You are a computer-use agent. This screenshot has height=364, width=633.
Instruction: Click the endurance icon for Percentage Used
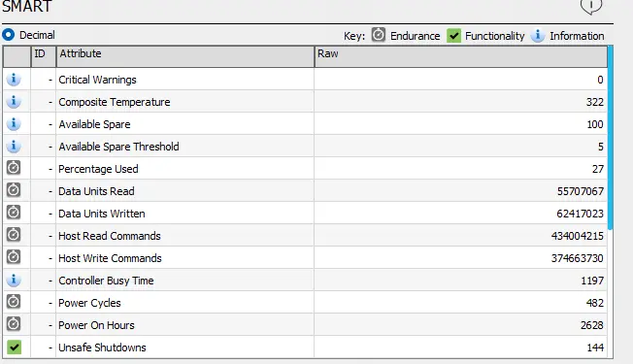click(x=14, y=168)
